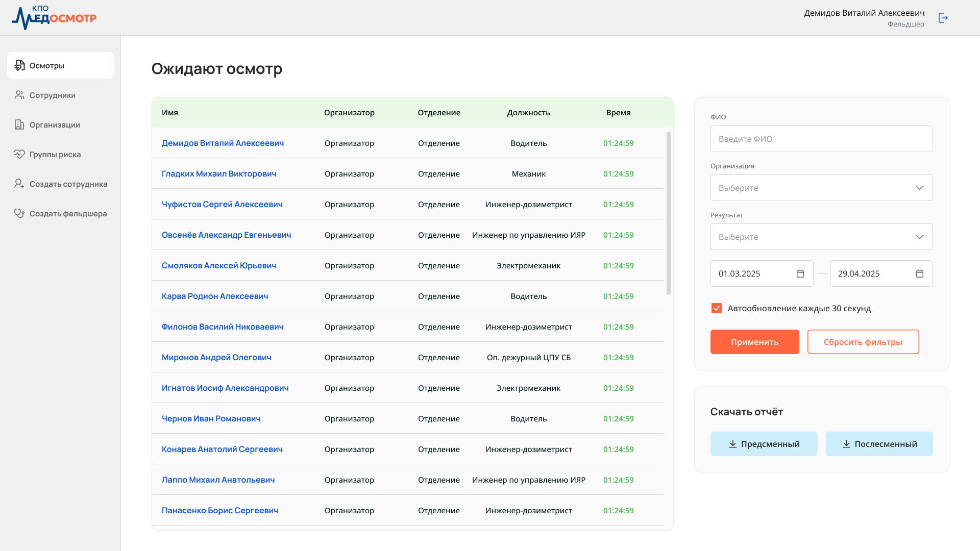
Task: Open the calendar for start date 01.03.2025
Action: pos(800,273)
